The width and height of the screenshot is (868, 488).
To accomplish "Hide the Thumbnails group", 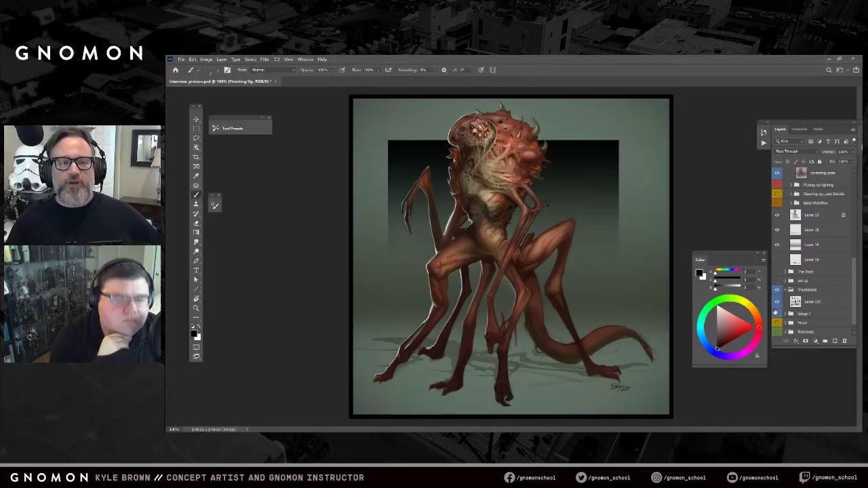I will (777, 289).
